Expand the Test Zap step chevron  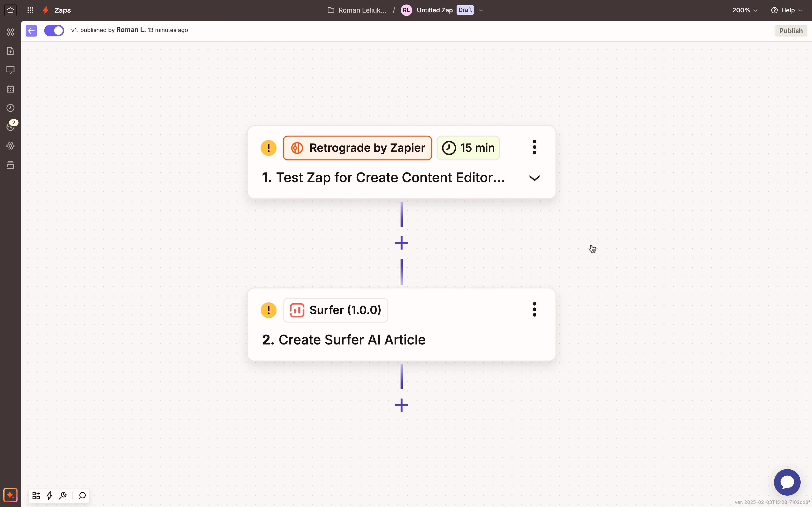(x=534, y=178)
